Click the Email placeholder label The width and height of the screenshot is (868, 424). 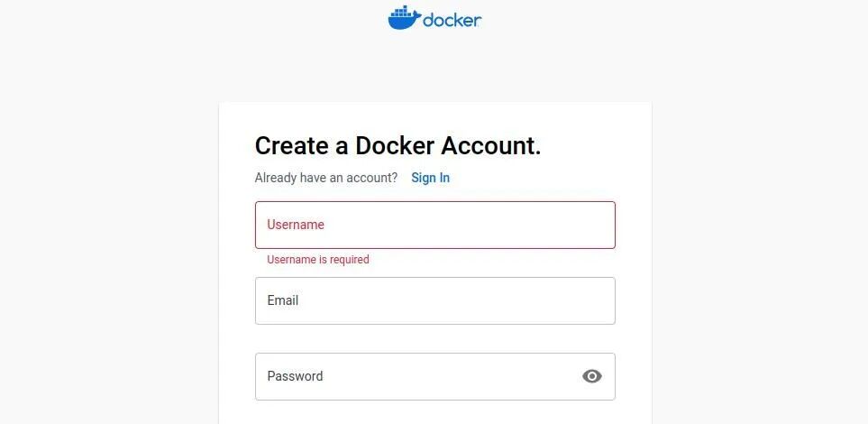283,300
